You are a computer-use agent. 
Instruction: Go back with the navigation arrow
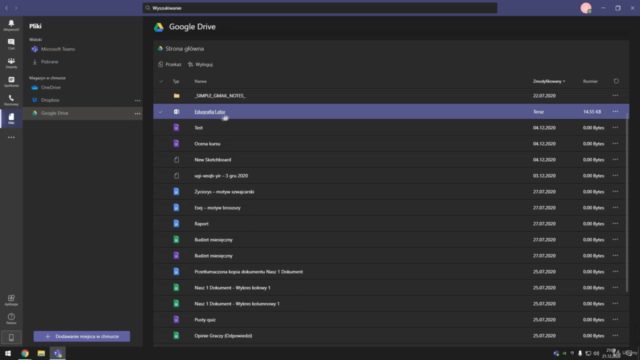tap(7, 8)
